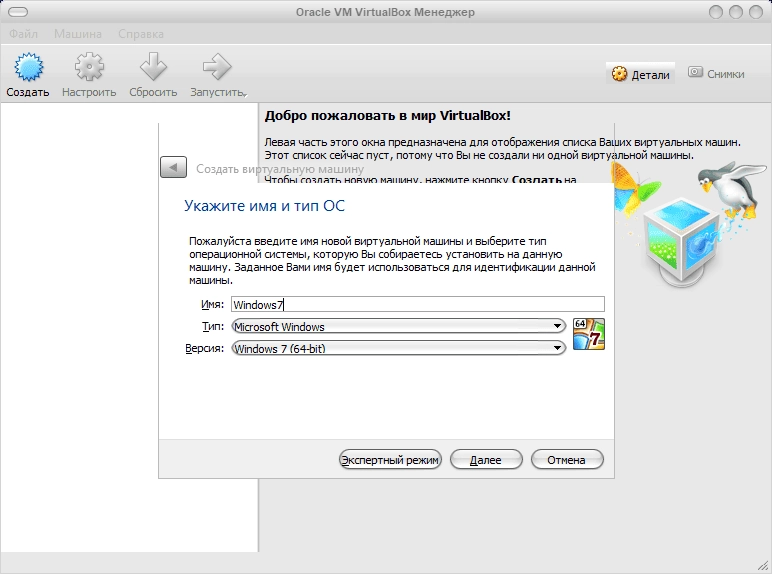This screenshot has width=772, height=574.
Task: Open the Справка menu
Action: click(141, 34)
